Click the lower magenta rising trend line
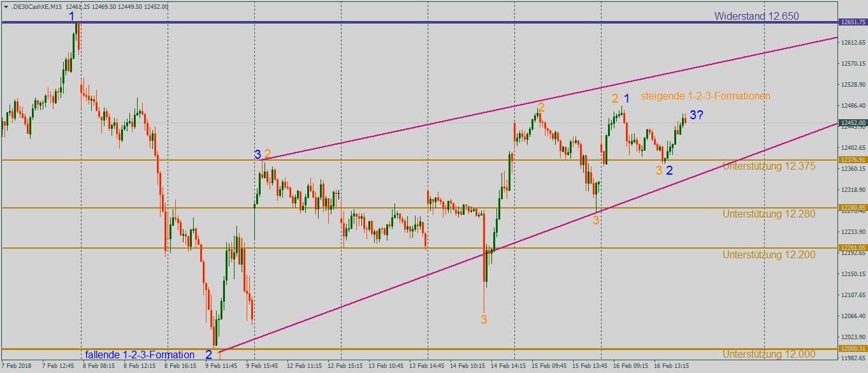The image size is (868, 373). tap(529, 237)
